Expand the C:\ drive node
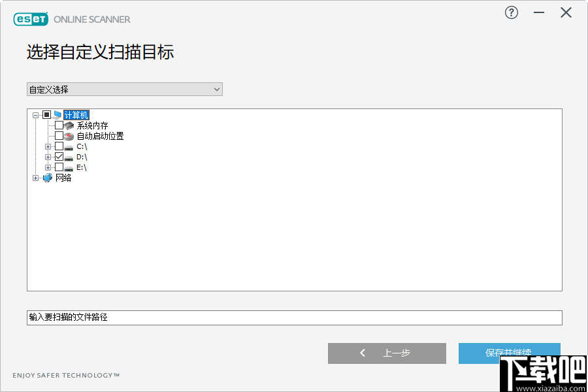 pyautogui.click(x=48, y=146)
